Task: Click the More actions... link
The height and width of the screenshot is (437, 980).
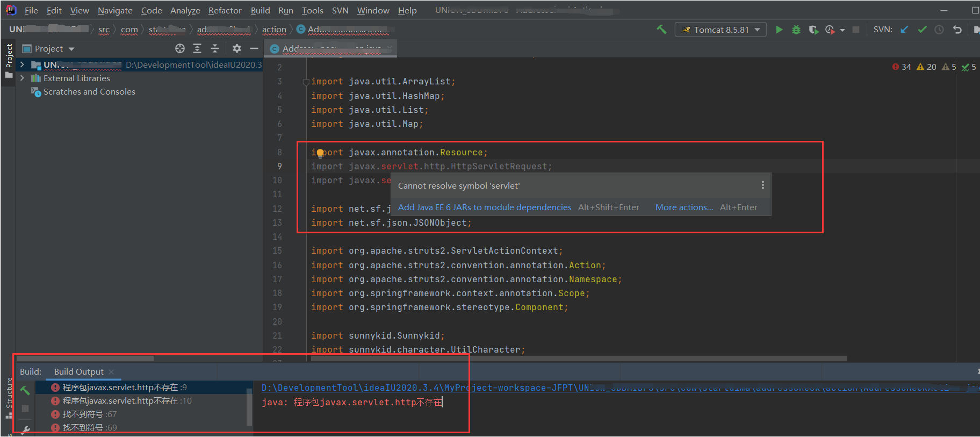Action: tap(684, 207)
